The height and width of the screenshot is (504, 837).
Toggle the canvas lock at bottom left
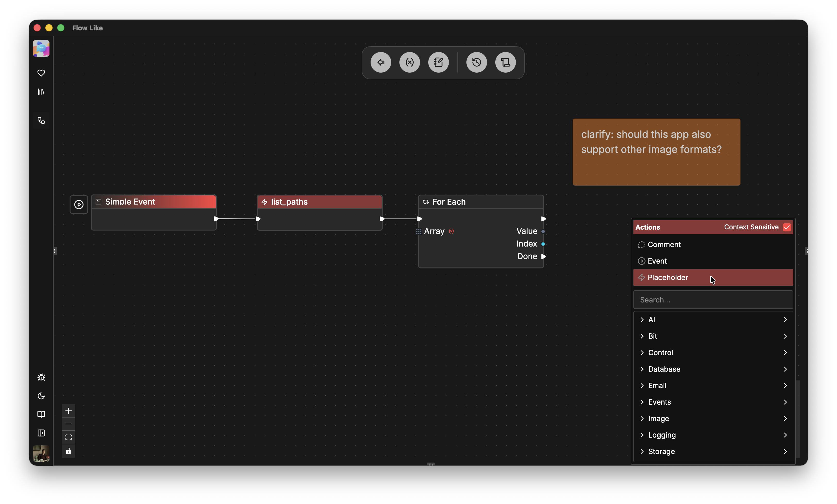click(68, 451)
